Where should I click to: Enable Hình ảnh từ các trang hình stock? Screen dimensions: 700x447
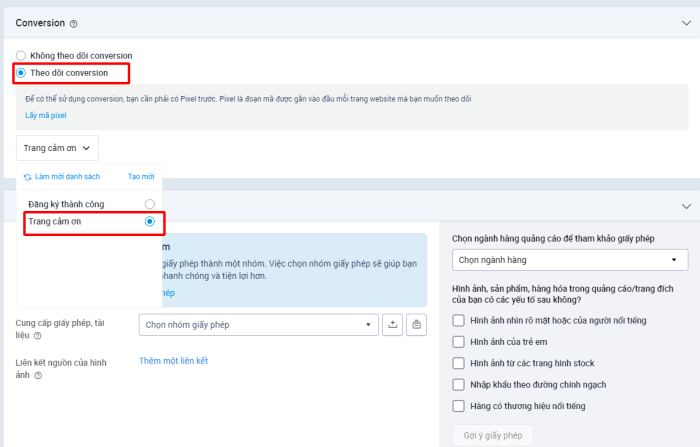(x=458, y=363)
